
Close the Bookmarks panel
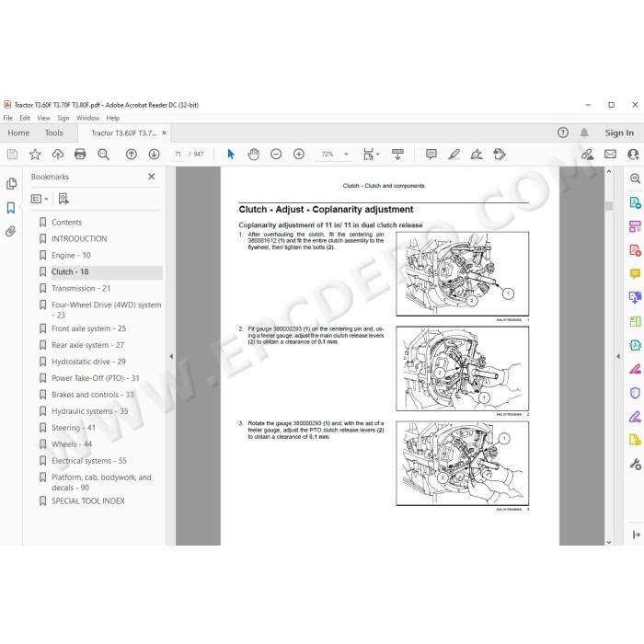pos(152,177)
